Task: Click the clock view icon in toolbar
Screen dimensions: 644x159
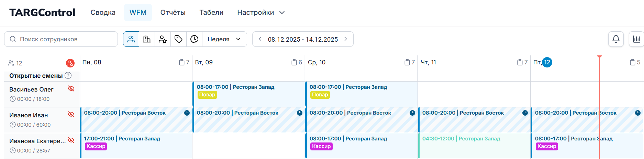Action: pyautogui.click(x=194, y=39)
